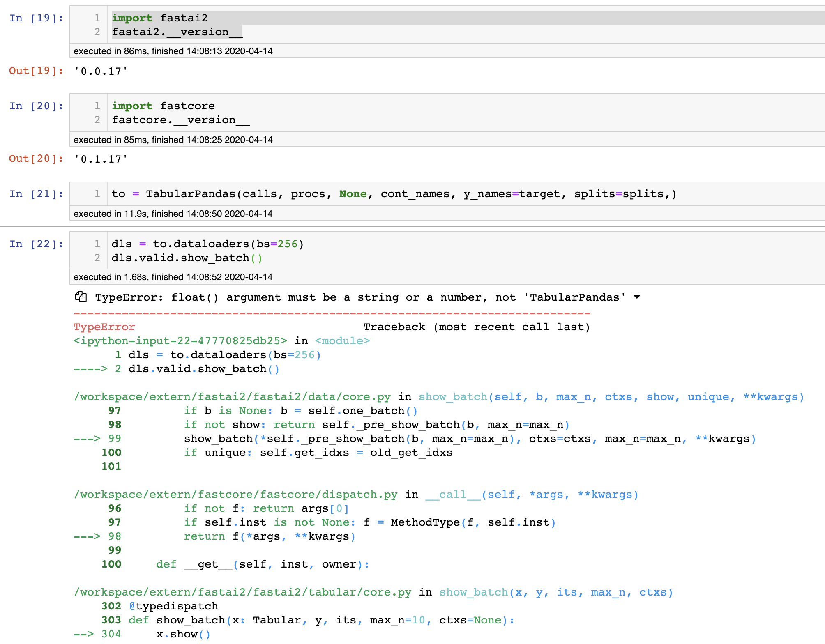Click the copy-error icon beside the TypeError message

pos(81,297)
